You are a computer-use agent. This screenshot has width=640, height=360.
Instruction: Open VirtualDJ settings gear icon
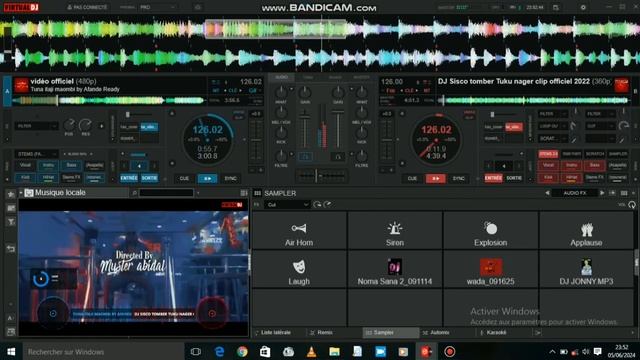[583, 7]
